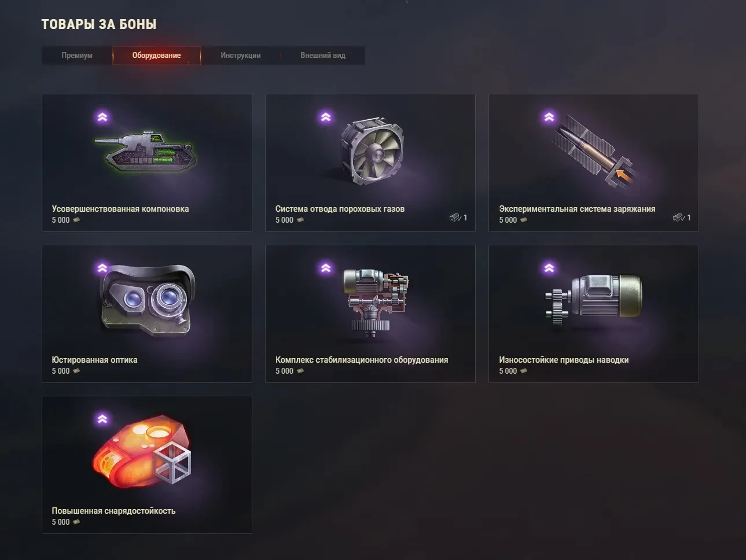Click the 5 000 price under Юстированная оптика
Screen dimensions: 746x560
coord(61,371)
